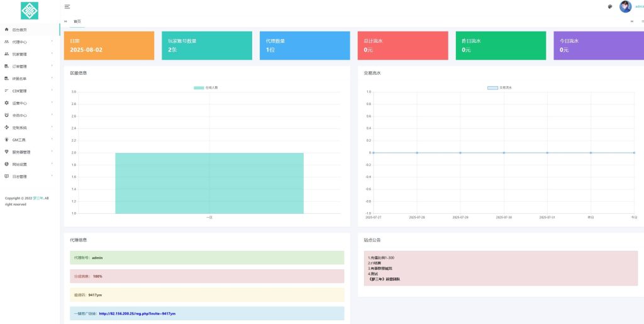Expand the 订单管理 submenu chevron

[52, 67]
